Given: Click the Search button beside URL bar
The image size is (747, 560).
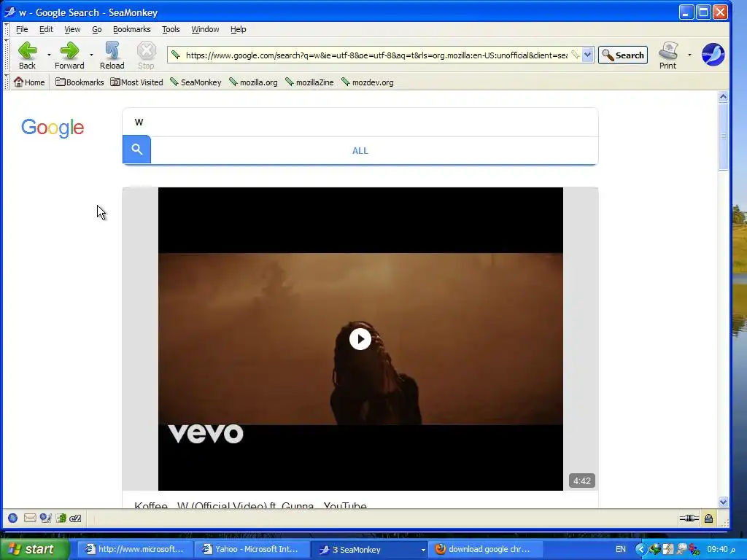Looking at the screenshot, I should coord(623,55).
